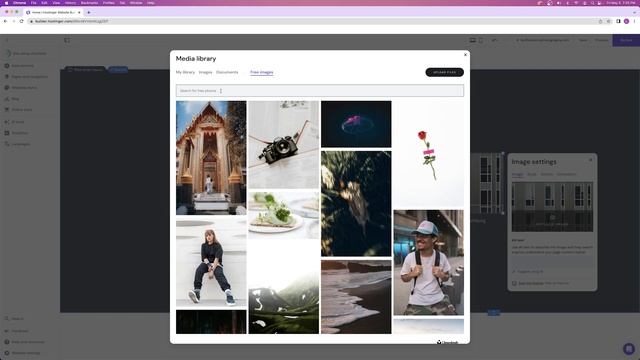The width and height of the screenshot is (640, 360).
Task: Open the Apple menu
Action: [x=6, y=3]
